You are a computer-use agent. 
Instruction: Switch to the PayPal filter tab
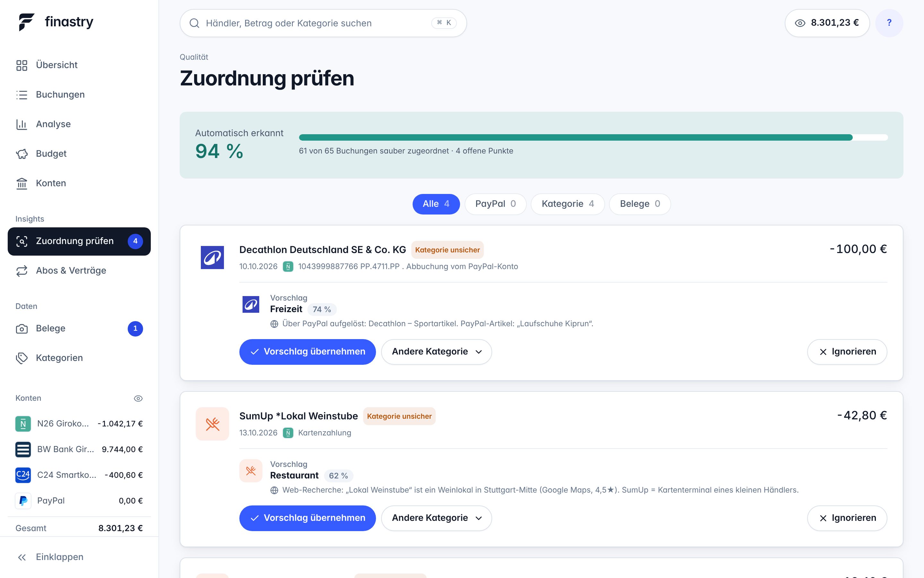(x=495, y=204)
